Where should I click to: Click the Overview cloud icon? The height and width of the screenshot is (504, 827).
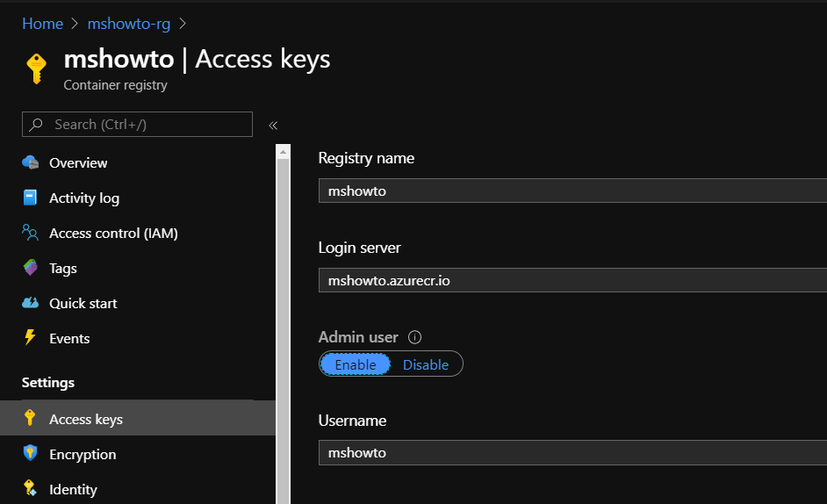[30, 162]
